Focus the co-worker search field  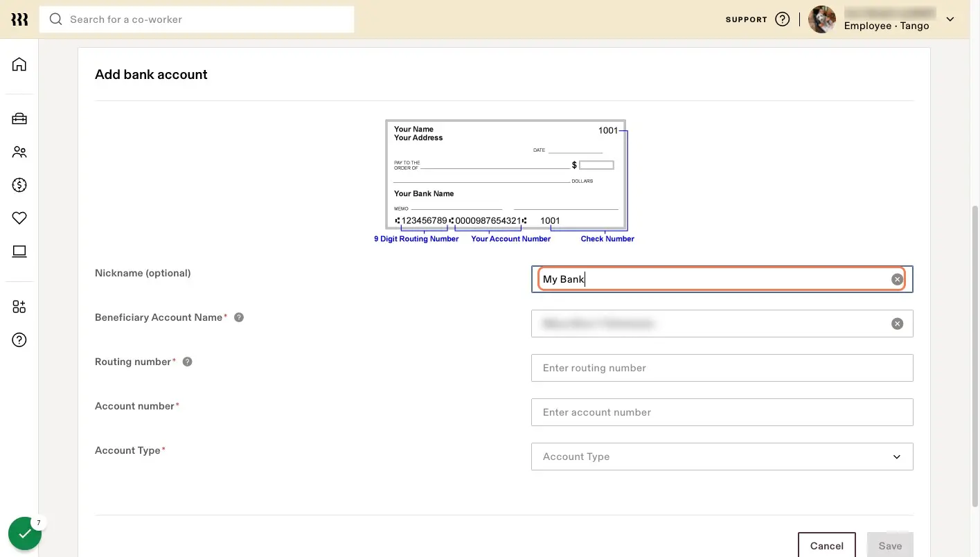click(197, 19)
